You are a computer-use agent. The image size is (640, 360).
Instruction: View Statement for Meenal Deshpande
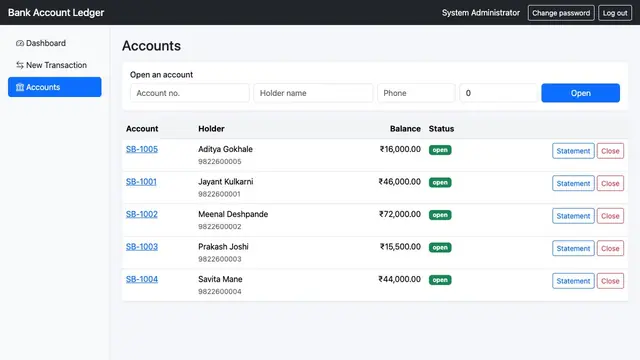click(573, 216)
